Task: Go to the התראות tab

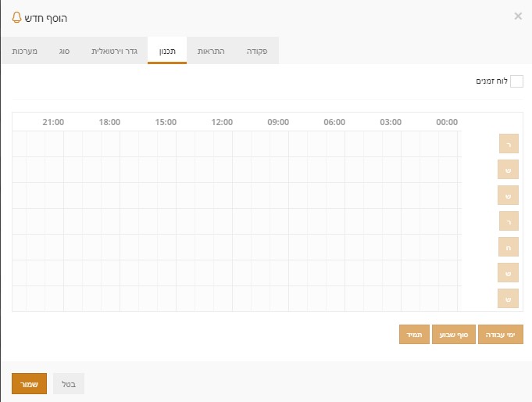Action: (209, 51)
